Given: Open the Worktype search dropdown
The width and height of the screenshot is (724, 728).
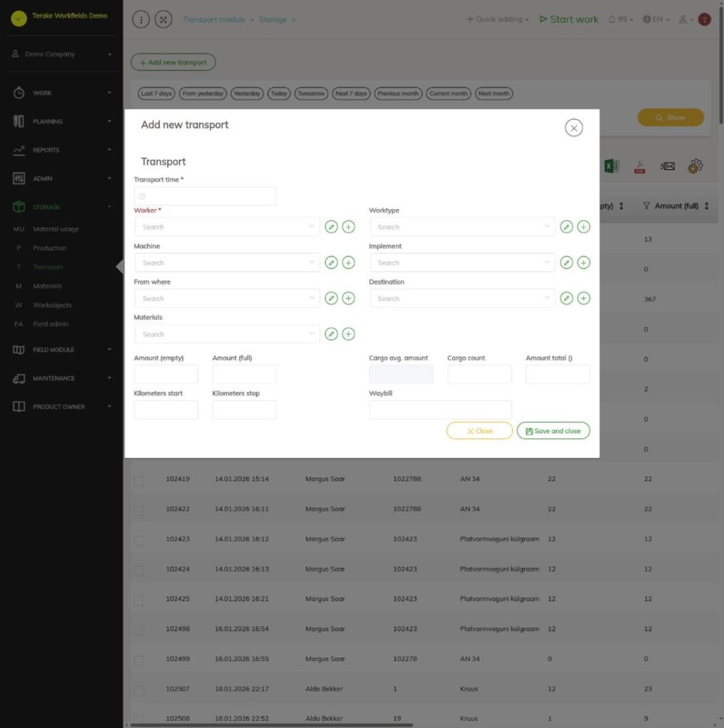Looking at the screenshot, I should (463, 227).
